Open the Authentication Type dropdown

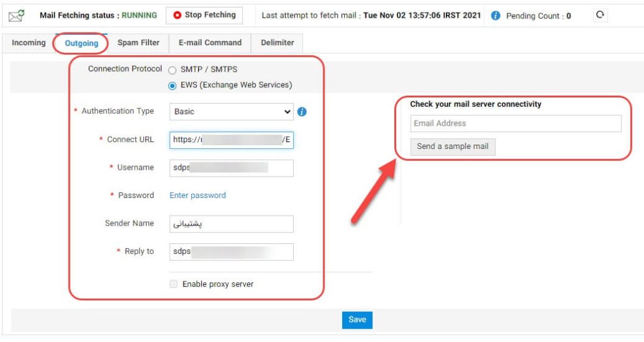tap(231, 112)
